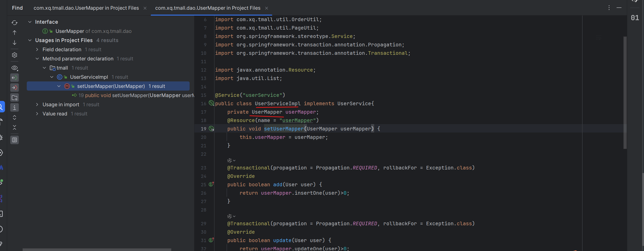Collapse the Method parameter declaration group
This screenshot has width=644, height=251.
pyautogui.click(x=37, y=59)
